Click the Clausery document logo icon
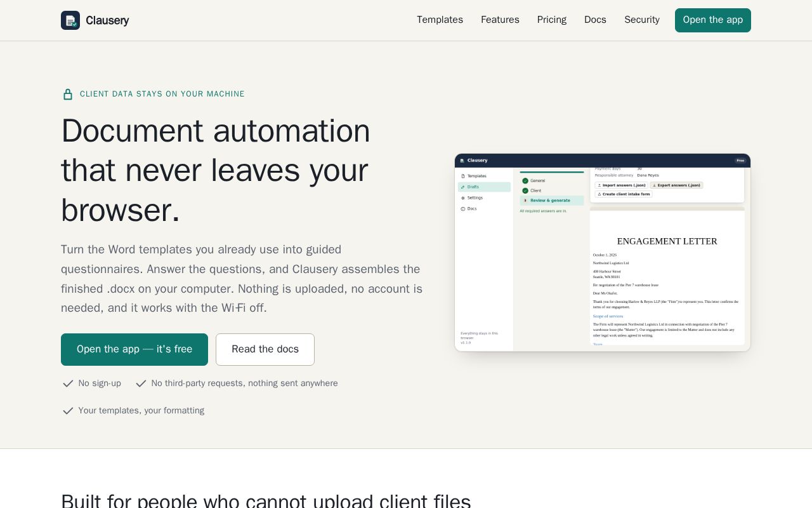Image resolution: width=812 pixels, height=508 pixels. (70, 20)
